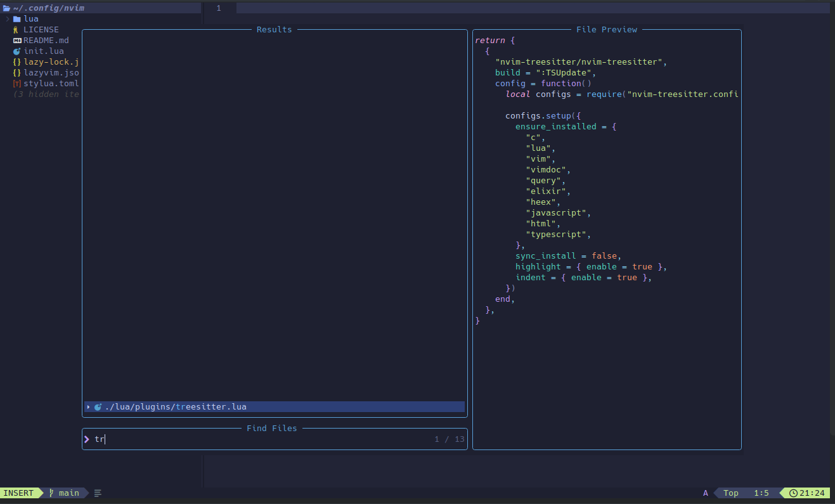Click the lines icon after main branch
The width and height of the screenshot is (835, 504).
98,493
